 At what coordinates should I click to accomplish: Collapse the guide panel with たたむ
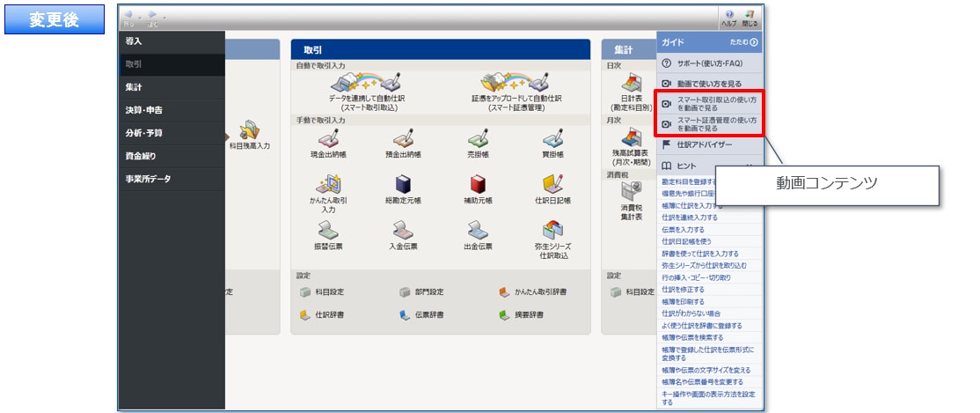pyautogui.click(x=743, y=42)
